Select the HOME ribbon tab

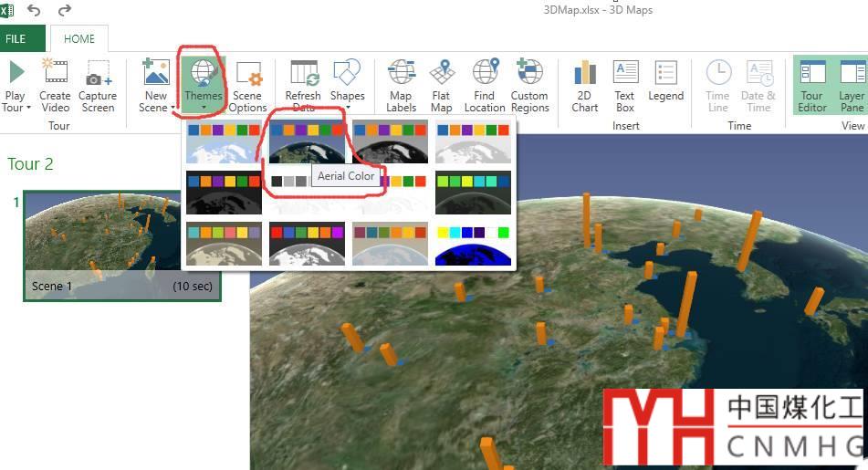(78, 39)
